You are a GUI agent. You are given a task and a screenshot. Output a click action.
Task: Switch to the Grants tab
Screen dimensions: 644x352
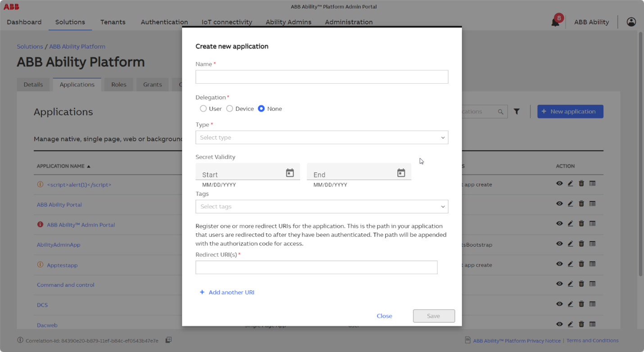pos(153,85)
